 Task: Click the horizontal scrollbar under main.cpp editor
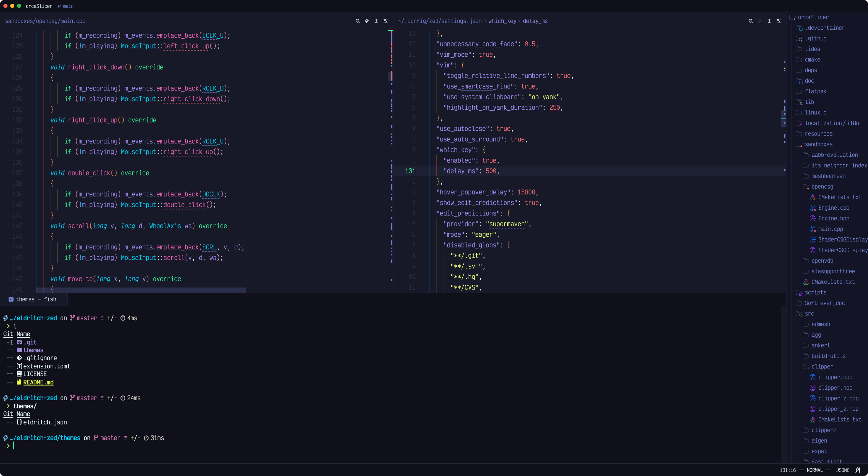point(141,290)
